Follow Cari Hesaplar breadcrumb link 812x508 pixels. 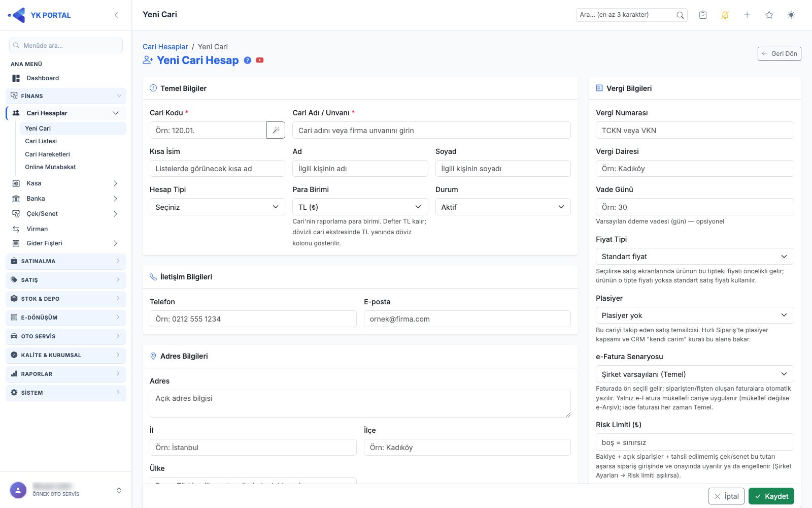tap(165, 47)
